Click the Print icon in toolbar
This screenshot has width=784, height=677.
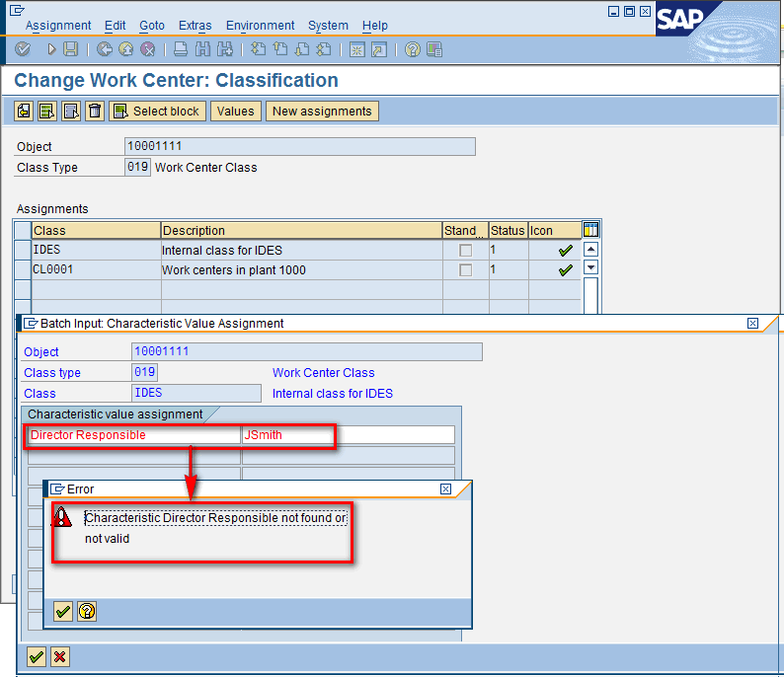tap(180, 49)
